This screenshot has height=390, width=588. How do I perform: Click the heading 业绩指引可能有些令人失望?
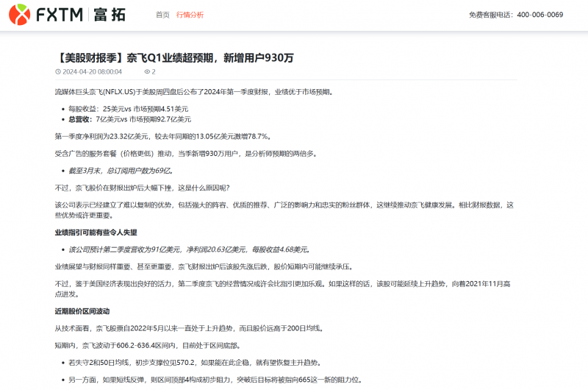(96, 233)
